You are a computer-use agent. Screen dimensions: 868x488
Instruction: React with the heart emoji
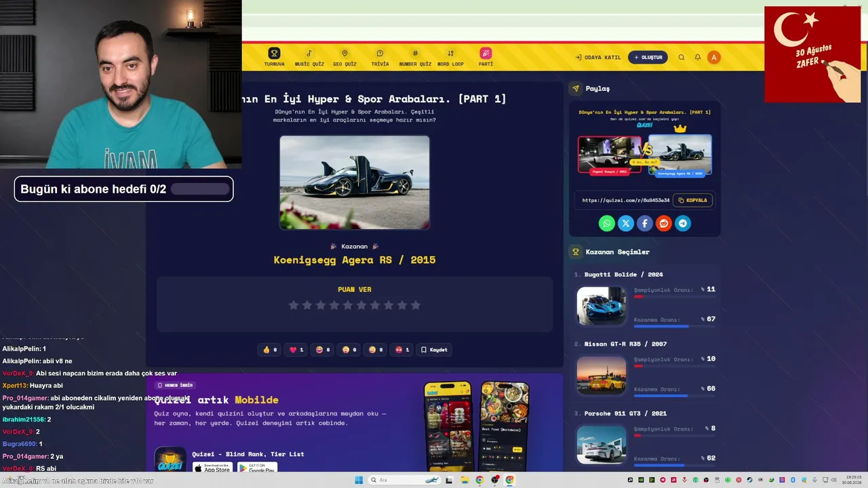pyautogui.click(x=296, y=350)
